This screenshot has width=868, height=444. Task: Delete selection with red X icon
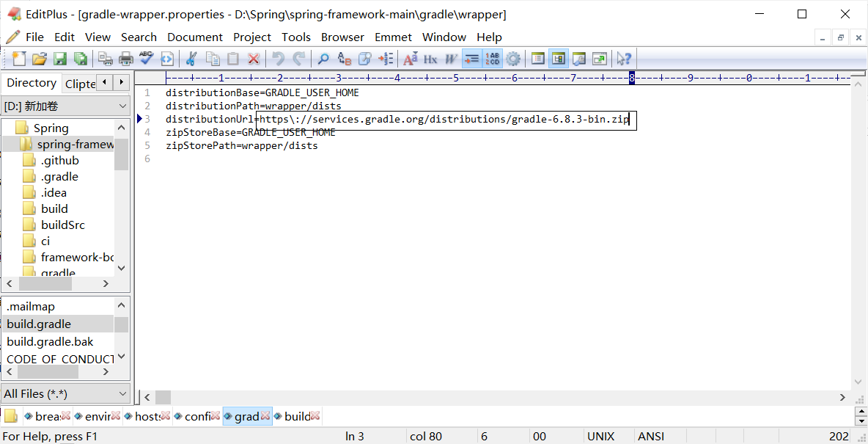tap(254, 58)
